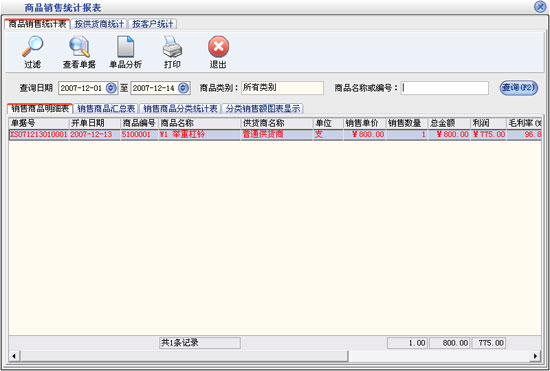
Task: Sort by the 销售单价 column header
Action: pos(364,123)
